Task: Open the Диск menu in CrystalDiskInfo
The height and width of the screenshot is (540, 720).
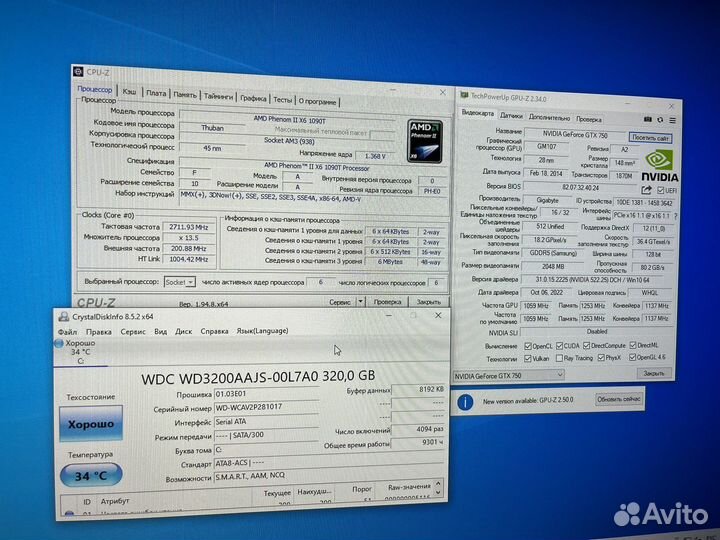Action: tap(184, 330)
